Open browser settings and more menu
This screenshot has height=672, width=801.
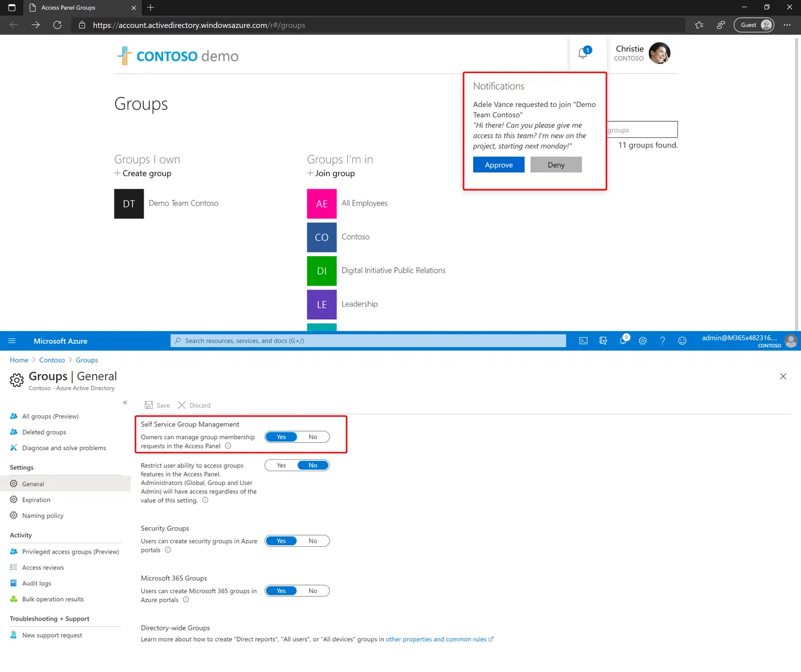point(787,25)
